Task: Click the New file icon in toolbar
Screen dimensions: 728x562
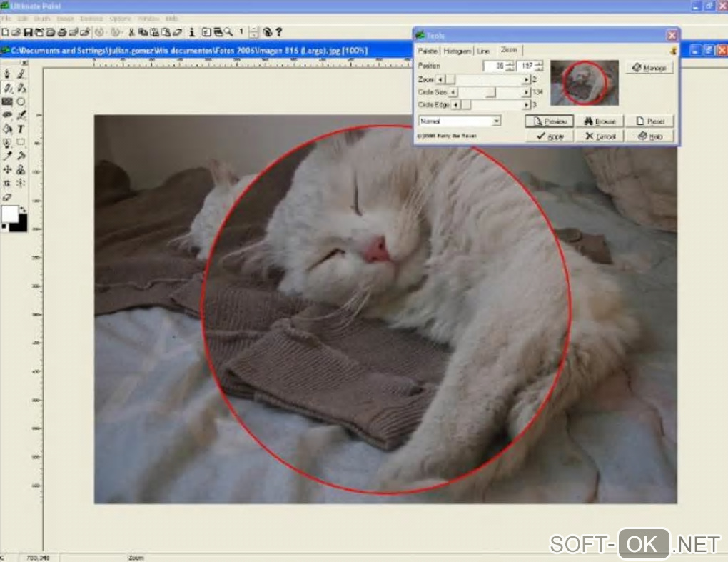Action: tap(5, 32)
